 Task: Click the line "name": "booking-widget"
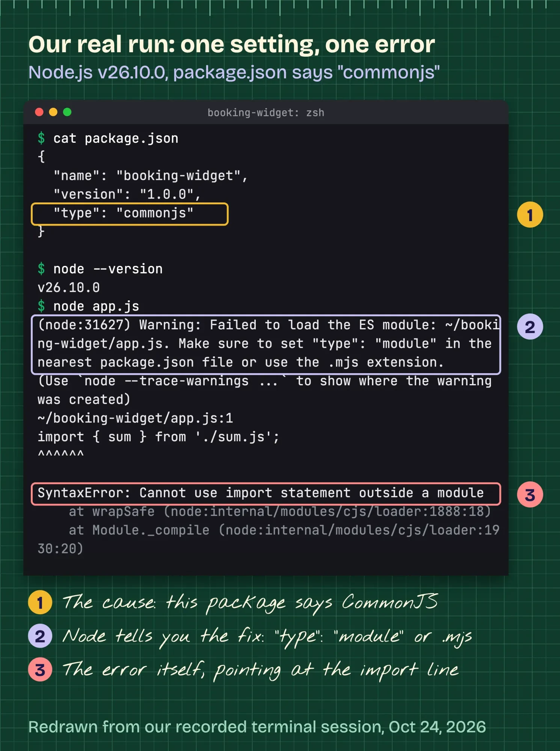[x=150, y=176]
